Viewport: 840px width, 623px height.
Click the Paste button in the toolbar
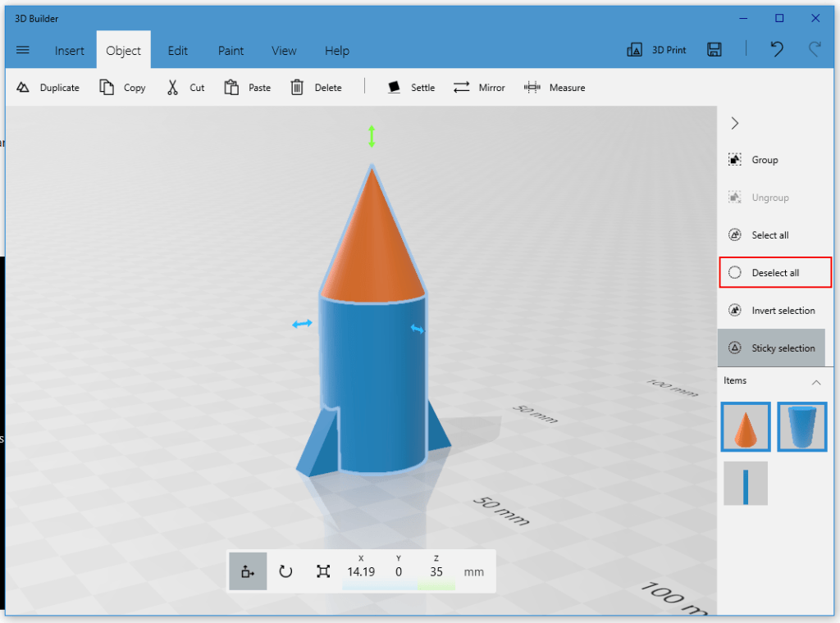247,87
